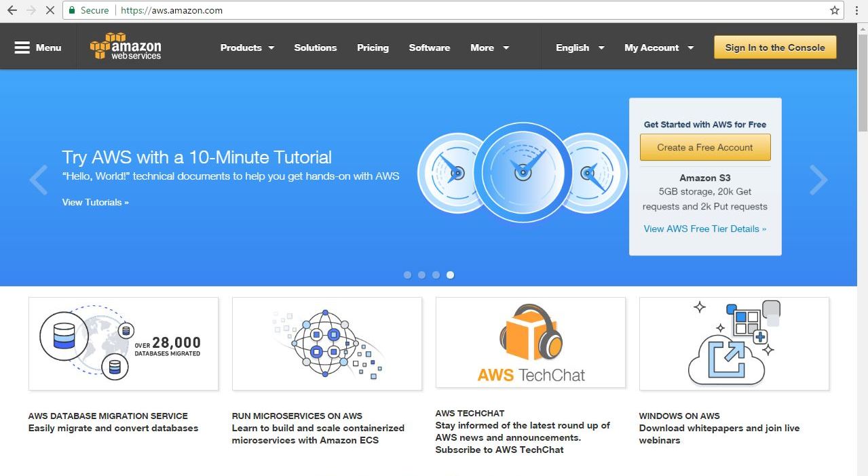Viewport: 868px width, 476px height.
Task: Click the green Secure padlock indicator
Action: click(x=88, y=10)
